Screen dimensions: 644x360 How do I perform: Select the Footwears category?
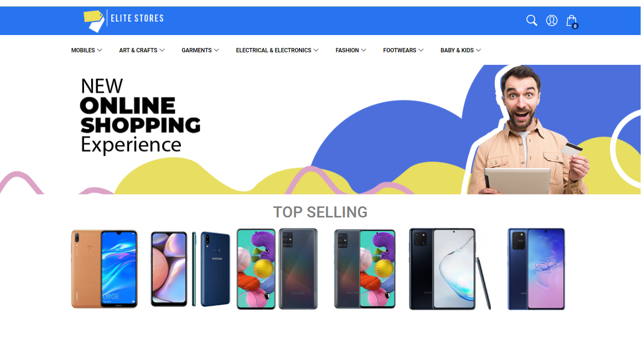pos(403,50)
